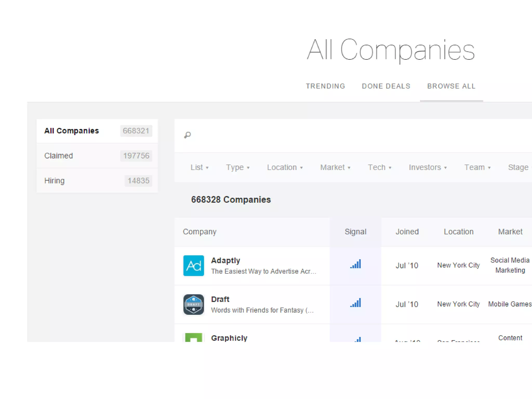Sort by Signal column header
Viewport: 532px width, 399px height.
pyautogui.click(x=355, y=232)
